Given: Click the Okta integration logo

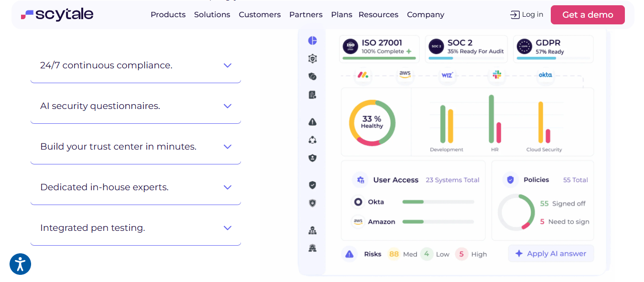Looking at the screenshot, I should point(545,75).
